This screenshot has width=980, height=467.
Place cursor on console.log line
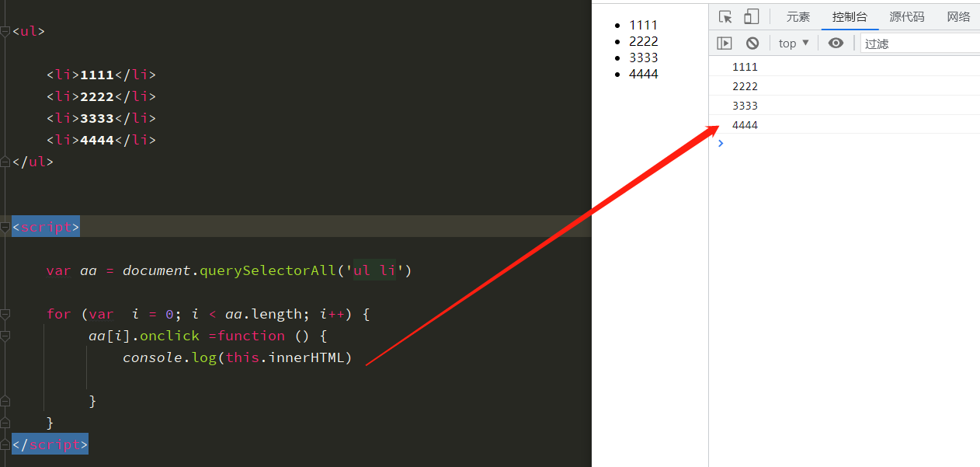[x=238, y=357]
